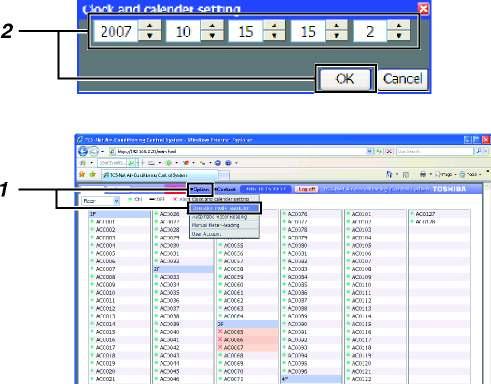Select unit AC0042
The image size is (491, 384).
[x=170, y=348]
